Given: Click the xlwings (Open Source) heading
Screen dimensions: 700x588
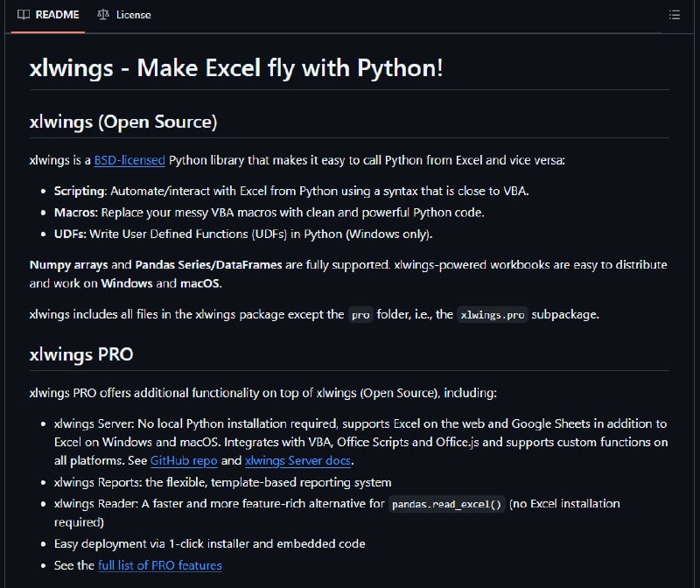Looking at the screenshot, I should (123, 122).
